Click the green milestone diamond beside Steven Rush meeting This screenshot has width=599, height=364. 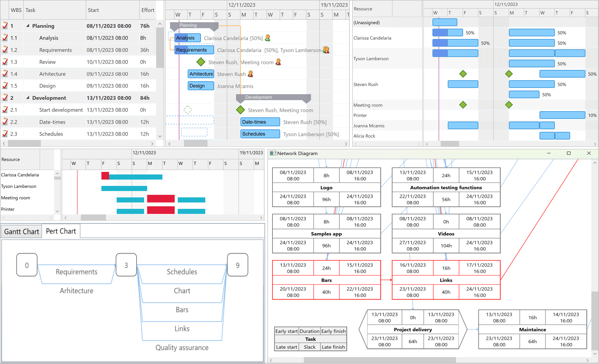[x=201, y=62]
